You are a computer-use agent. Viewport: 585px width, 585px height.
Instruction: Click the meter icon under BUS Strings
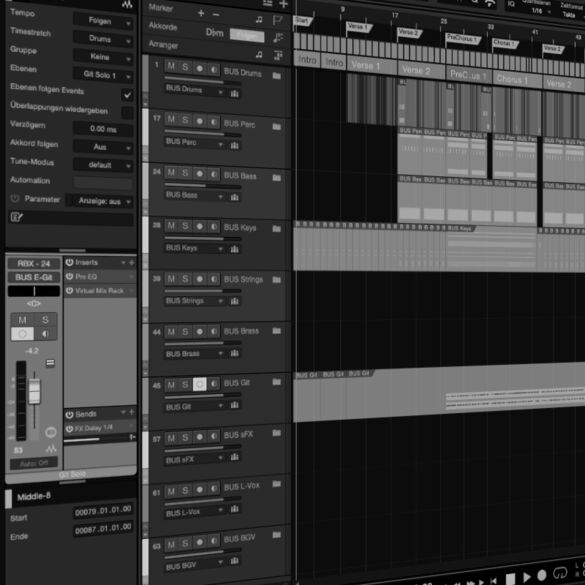[x=234, y=301]
